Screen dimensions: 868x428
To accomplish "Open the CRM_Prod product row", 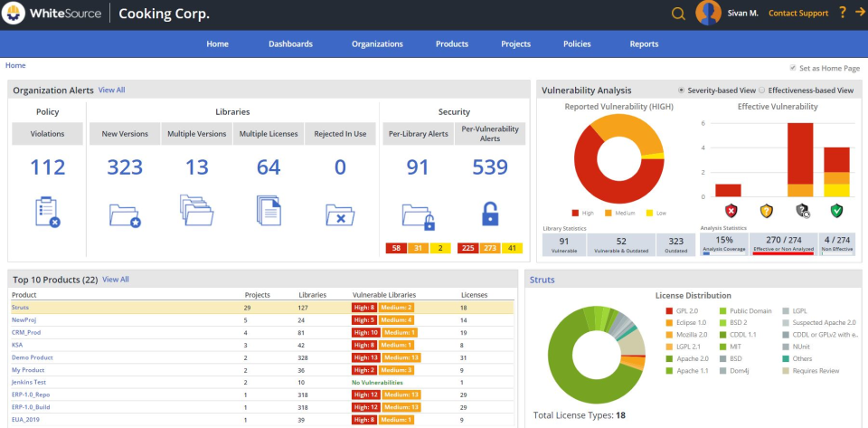I will [26, 332].
